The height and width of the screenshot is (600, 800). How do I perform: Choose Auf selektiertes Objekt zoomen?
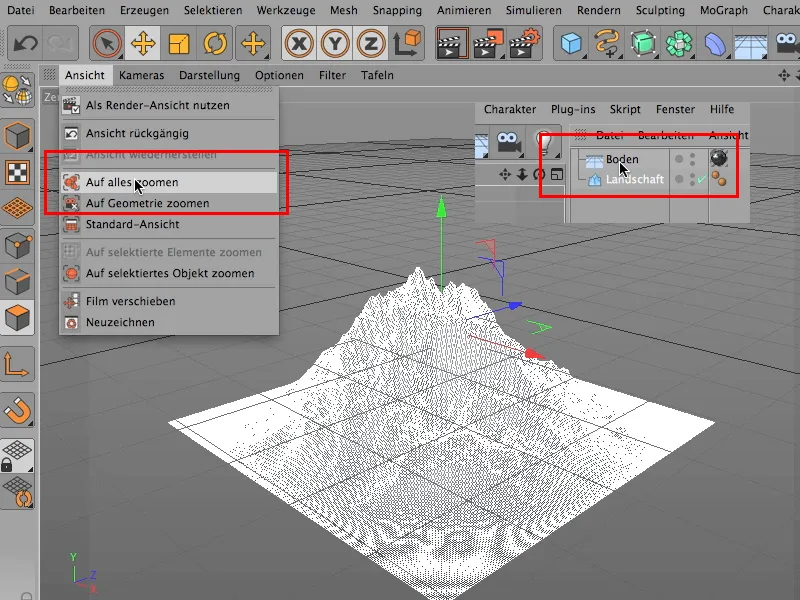[169, 273]
